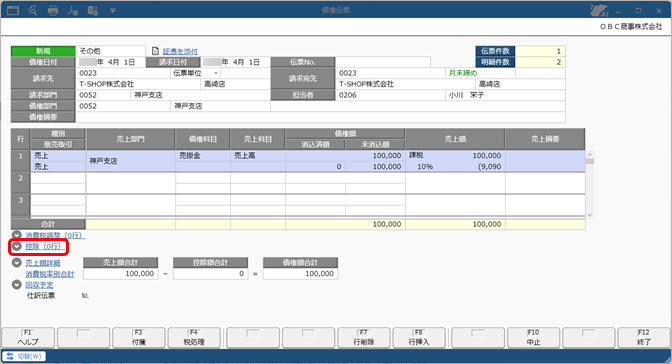Click the F10 中止 button
Screen dimensions: 672x364
[533, 337]
